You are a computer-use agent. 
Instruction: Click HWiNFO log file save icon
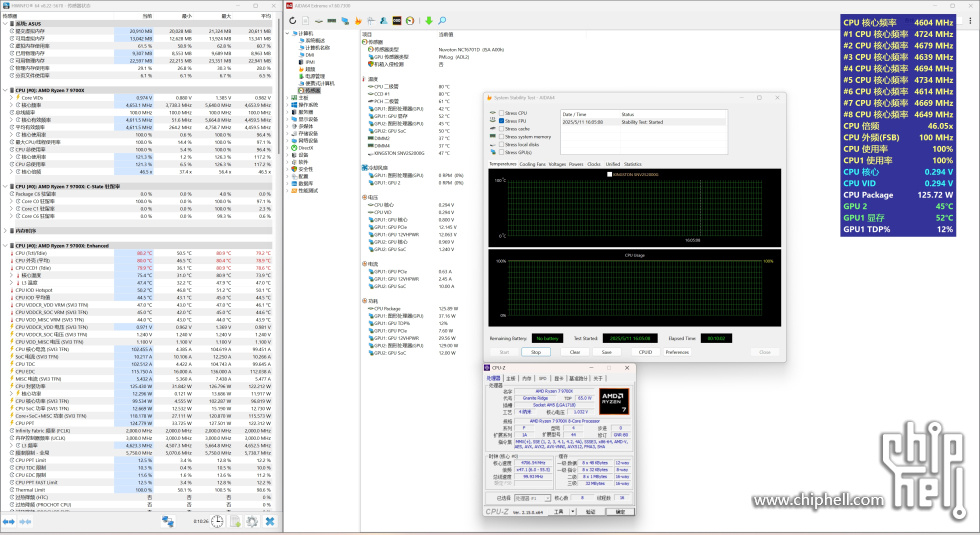tap(236, 521)
